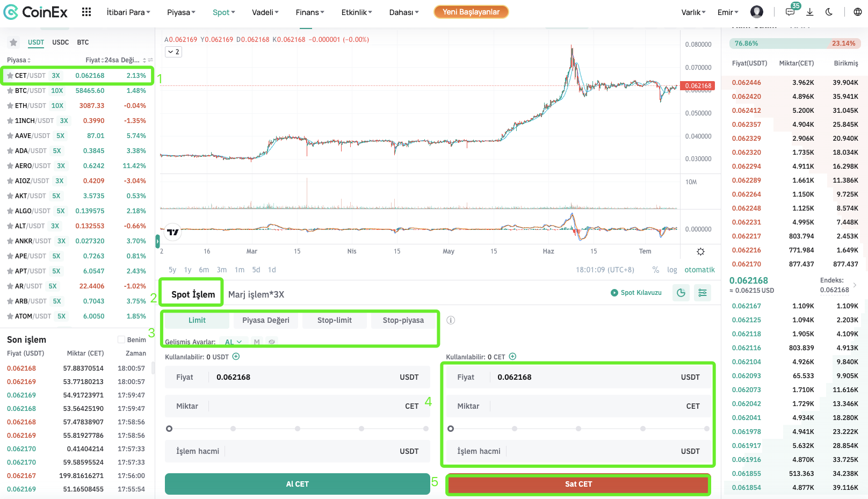Click market list view toggle icon
868x499 pixels.
click(151, 60)
